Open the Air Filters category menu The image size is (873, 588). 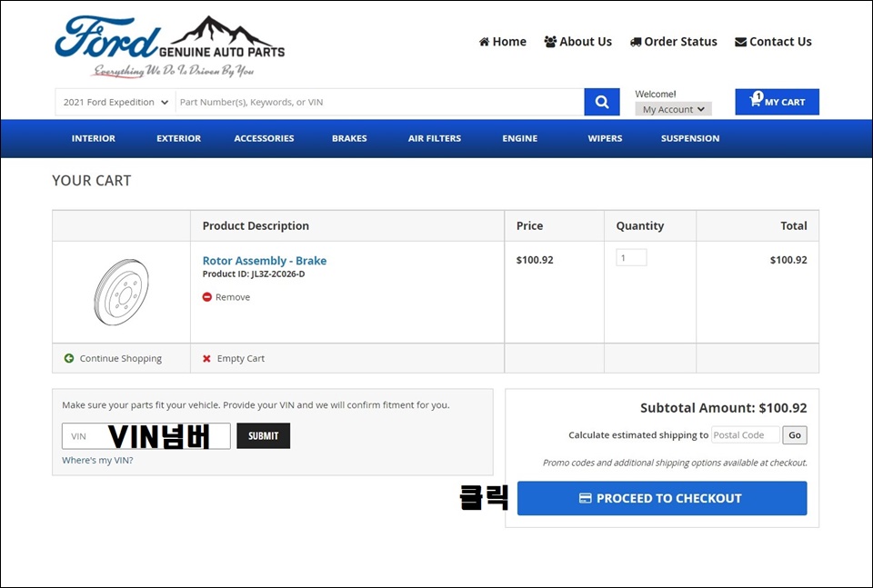point(435,138)
